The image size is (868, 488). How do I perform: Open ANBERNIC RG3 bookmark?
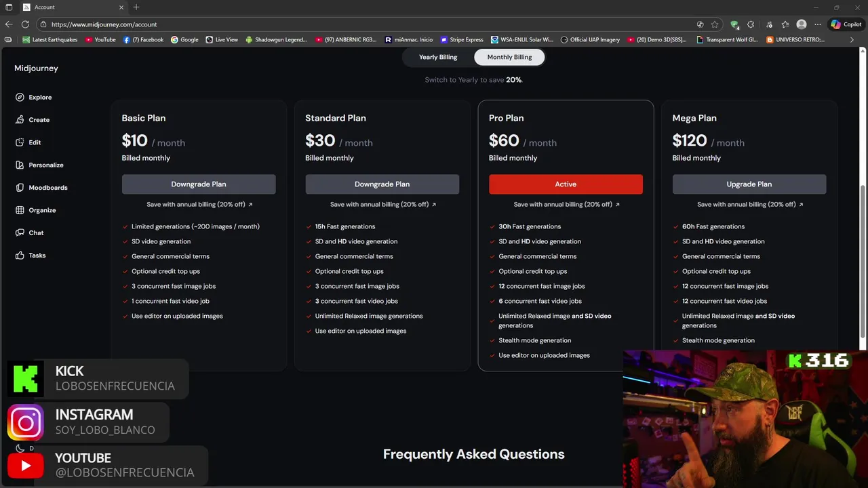click(x=346, y=40)
